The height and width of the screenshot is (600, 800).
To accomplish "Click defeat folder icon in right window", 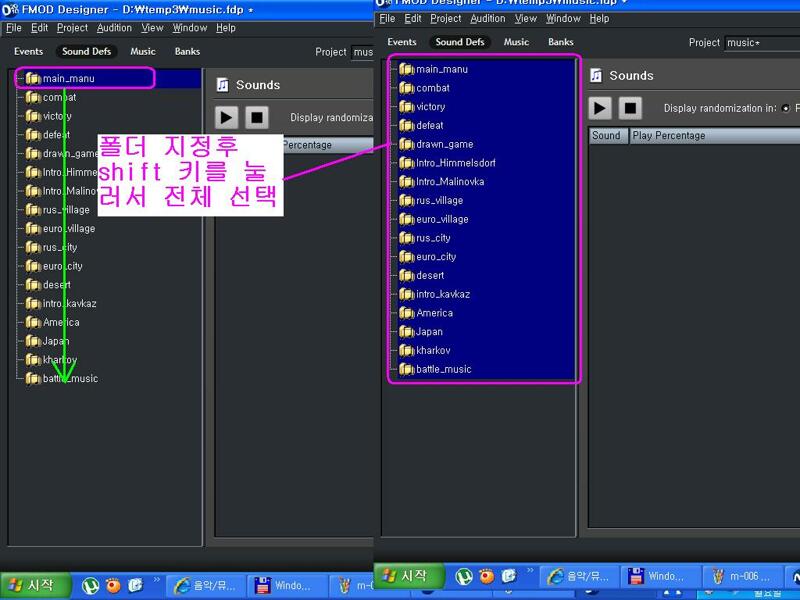I will click(407, 125).
